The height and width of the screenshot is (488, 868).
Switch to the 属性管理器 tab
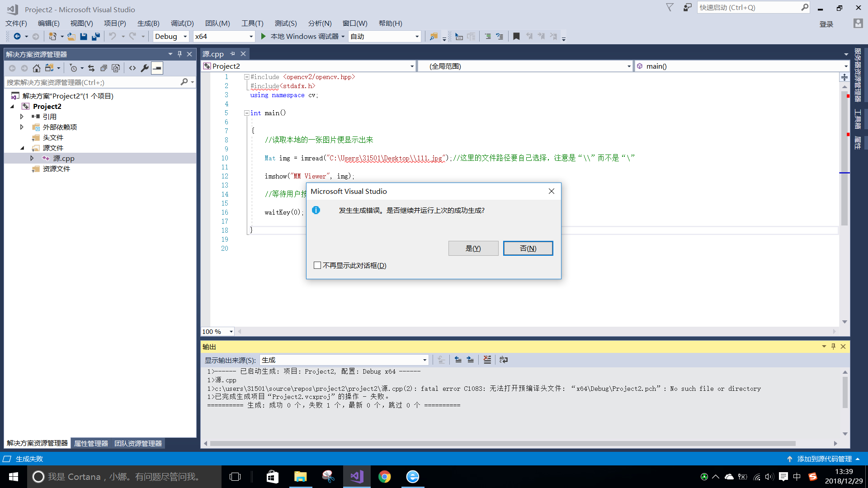tap(91, 443)
